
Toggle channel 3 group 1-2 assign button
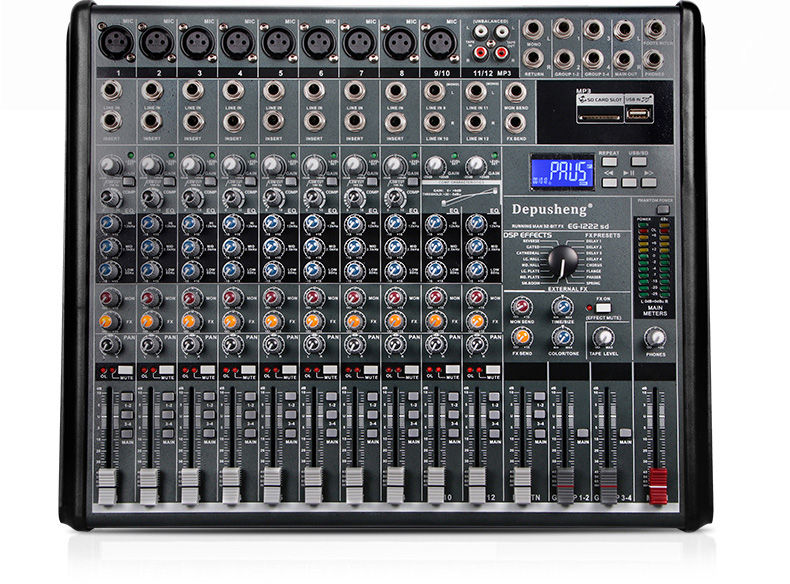pyautogui.click(x=209, y=397)
